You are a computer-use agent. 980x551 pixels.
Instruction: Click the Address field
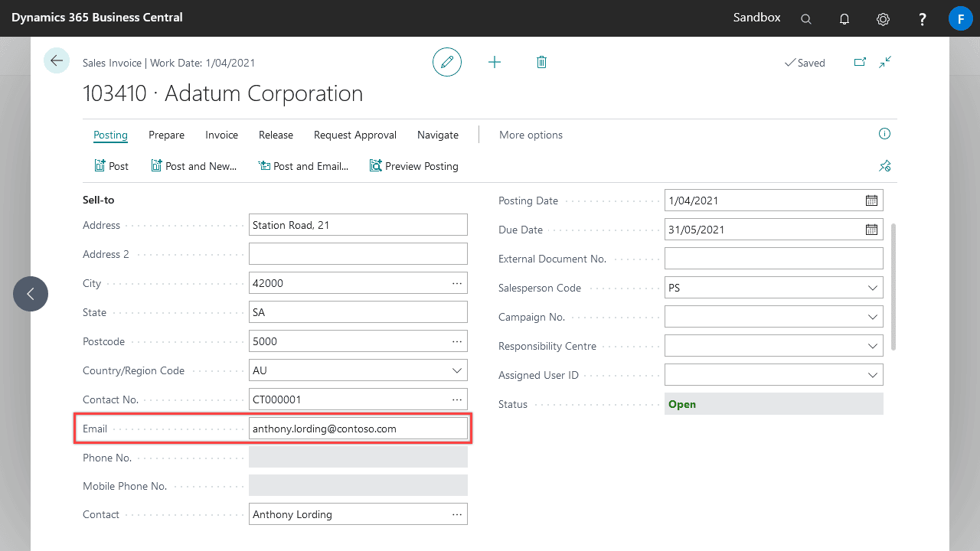coord(358,225)
